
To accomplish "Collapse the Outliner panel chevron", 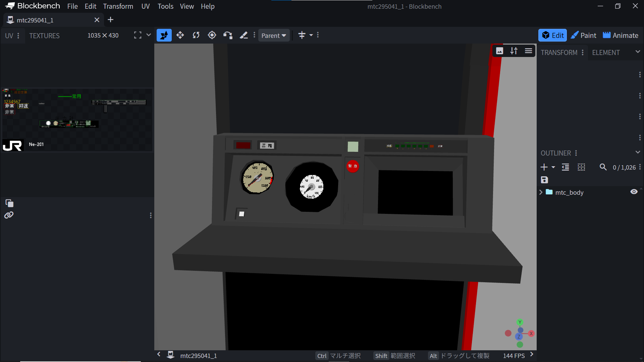I will pyautogui.click(x=638, y=153).
